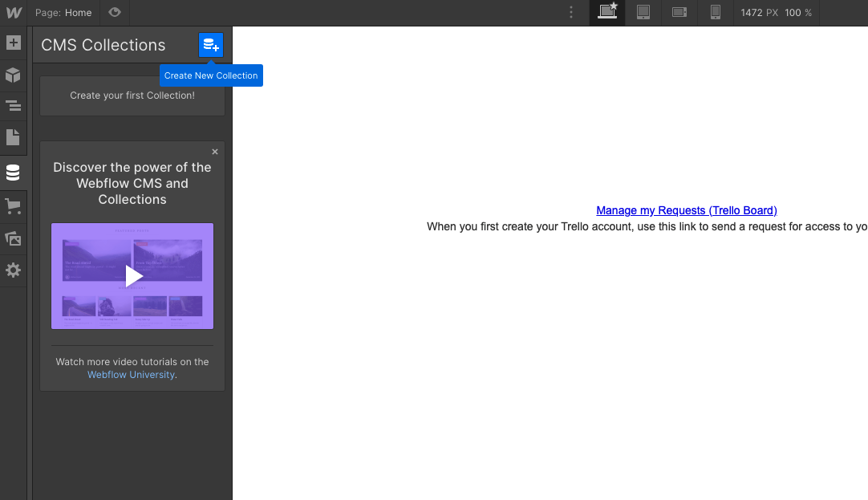Click the Create New Collection icon button
This screenshot has width=868, height=500.
coord(211,45)
